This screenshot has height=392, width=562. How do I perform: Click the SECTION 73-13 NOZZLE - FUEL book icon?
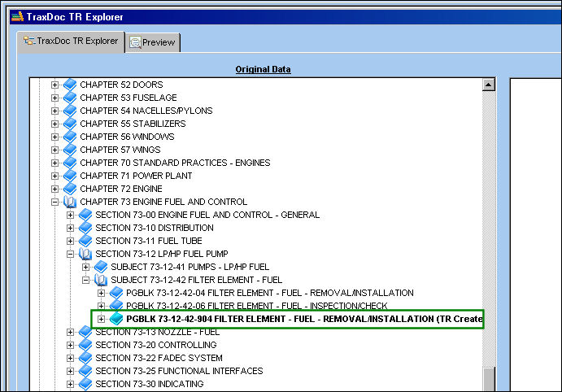(85, 332)
